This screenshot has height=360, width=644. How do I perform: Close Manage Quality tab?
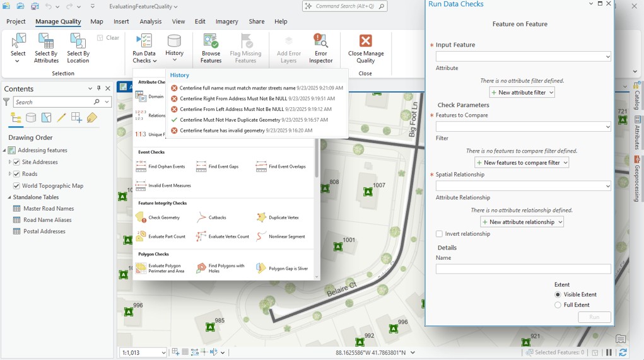click(366, 49)
